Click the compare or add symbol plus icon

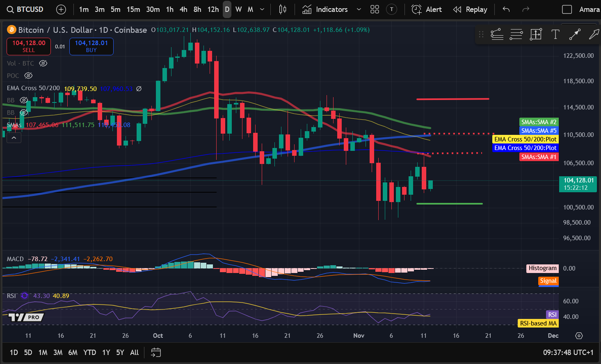[61, 9]
